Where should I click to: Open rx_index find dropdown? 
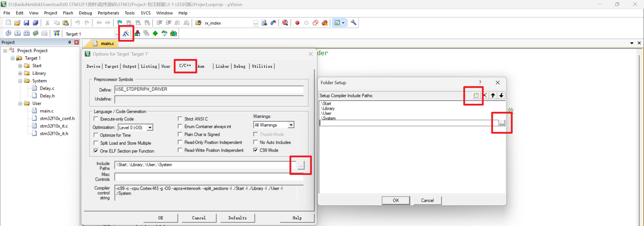click(256, 23)
